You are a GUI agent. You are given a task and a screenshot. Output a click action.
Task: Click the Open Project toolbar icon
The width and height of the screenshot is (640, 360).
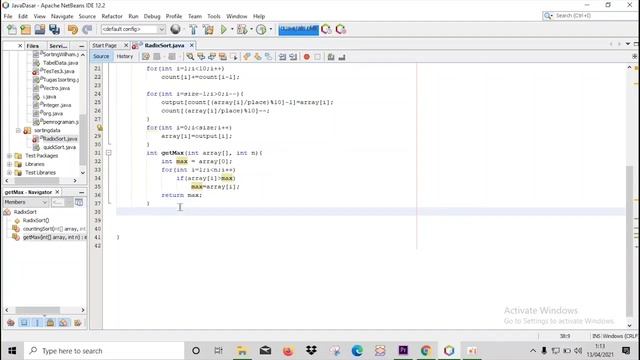pos(40,29)
